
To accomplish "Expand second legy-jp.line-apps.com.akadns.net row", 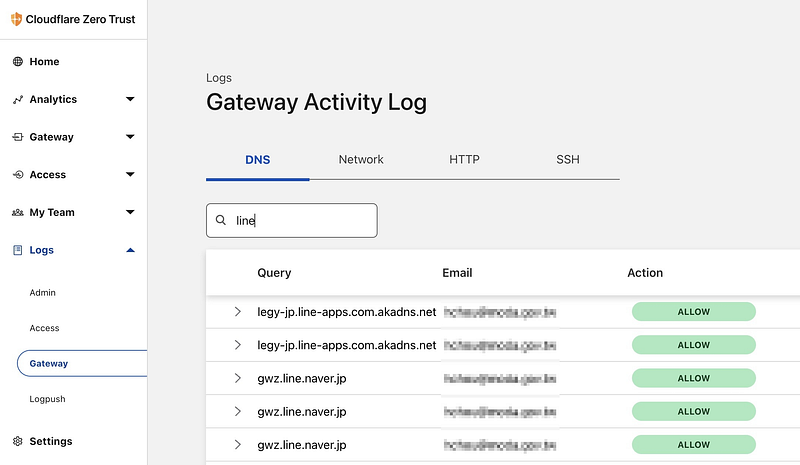I will click(x=237, y=345).
